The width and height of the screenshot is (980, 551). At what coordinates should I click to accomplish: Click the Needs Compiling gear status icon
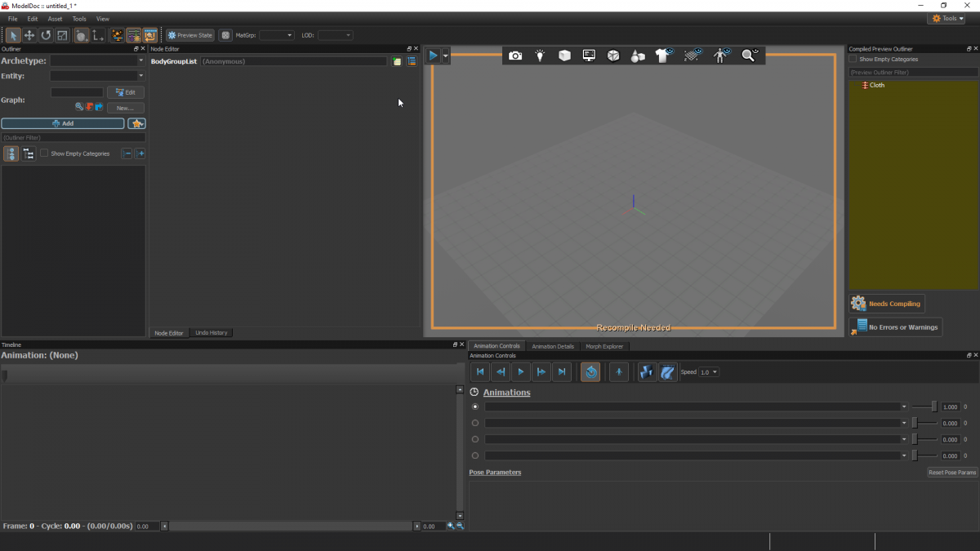click(857, 303)
